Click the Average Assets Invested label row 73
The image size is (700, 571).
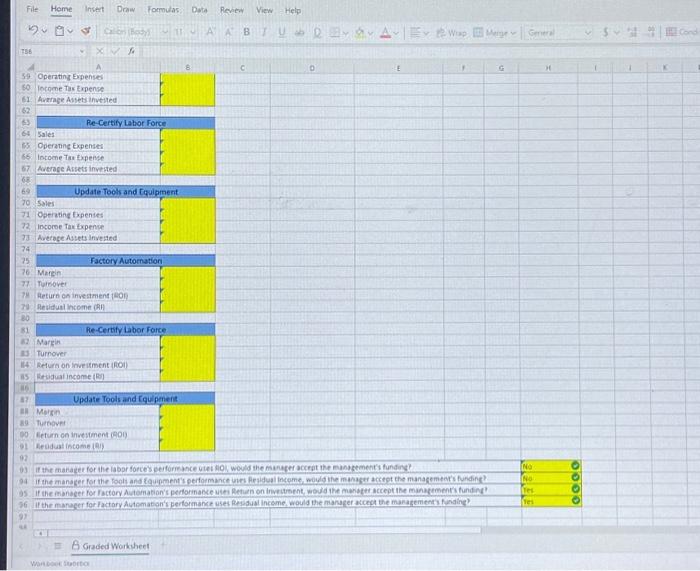(x=77, y=238)
